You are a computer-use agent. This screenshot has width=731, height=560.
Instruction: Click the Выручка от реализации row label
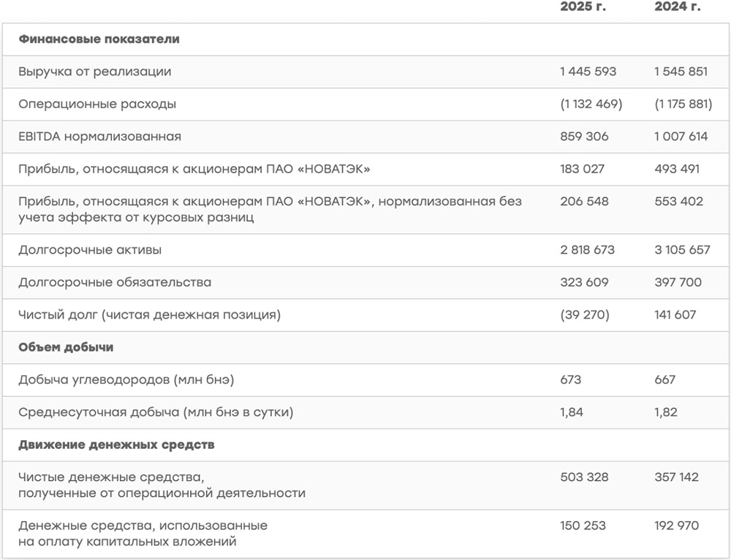[x=95, y=72]
